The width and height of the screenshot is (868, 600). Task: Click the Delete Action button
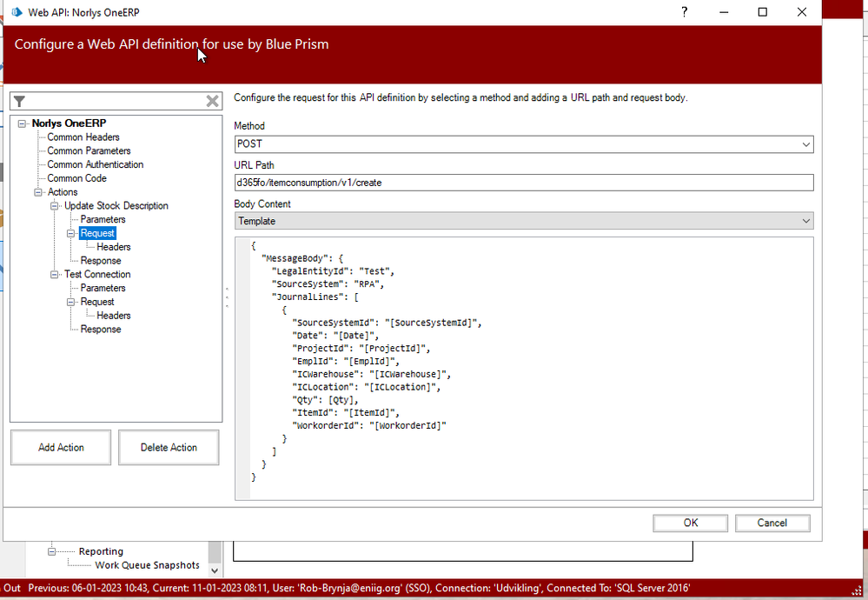169,448
